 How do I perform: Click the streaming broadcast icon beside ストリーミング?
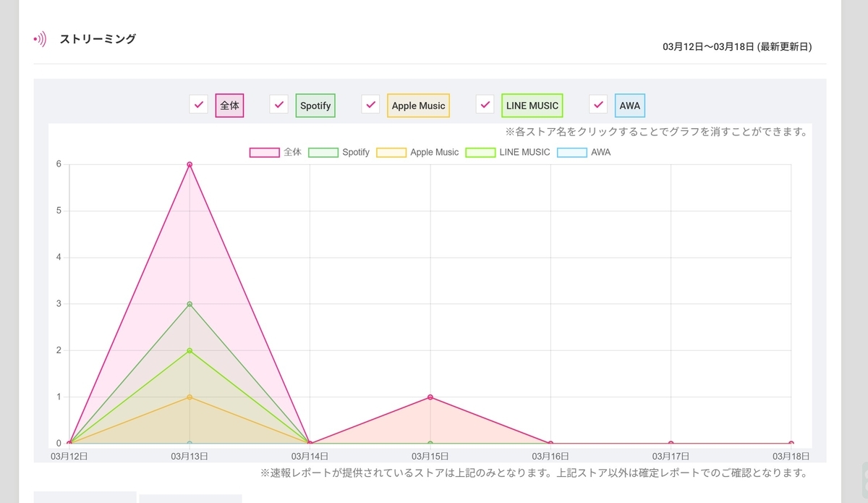click(40, 39)
